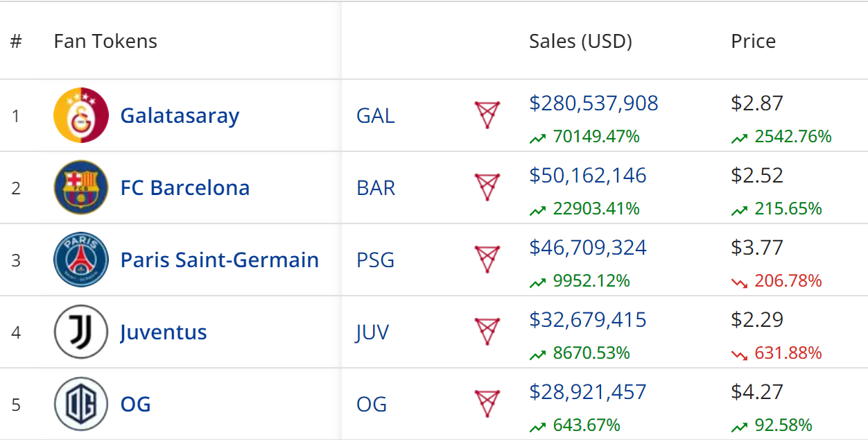Click the FC Barcelona crest icon
Viewport: 868px width, 440px height.
coord(81,187)
